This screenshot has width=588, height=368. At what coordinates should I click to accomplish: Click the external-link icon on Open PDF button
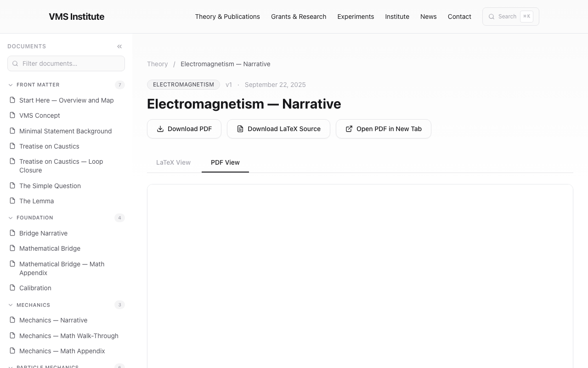coord(350,129)
